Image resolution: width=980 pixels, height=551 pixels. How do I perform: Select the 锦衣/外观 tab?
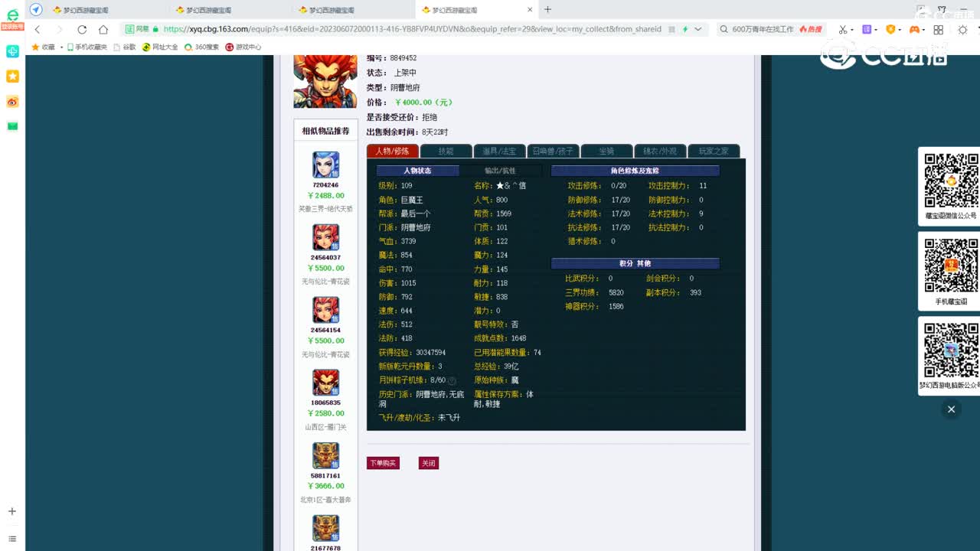pos(660,151)
